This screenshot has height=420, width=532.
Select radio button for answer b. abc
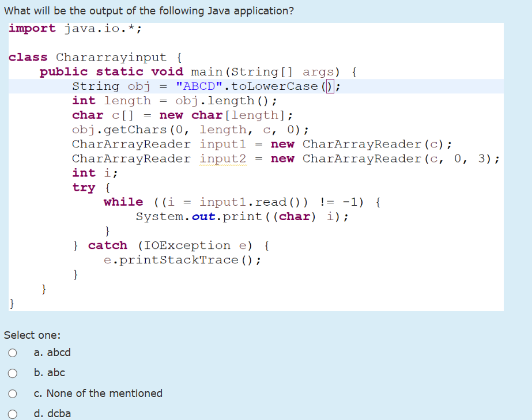pos(13,373)
